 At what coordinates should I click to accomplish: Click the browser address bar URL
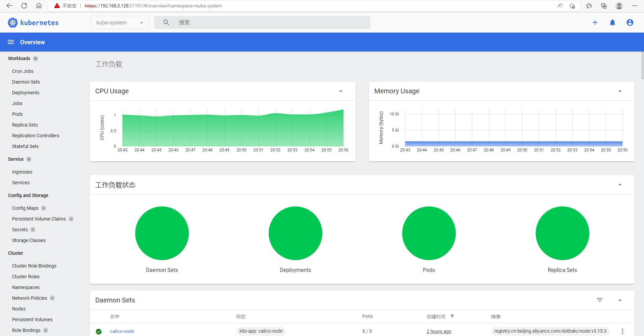(153, 6)
